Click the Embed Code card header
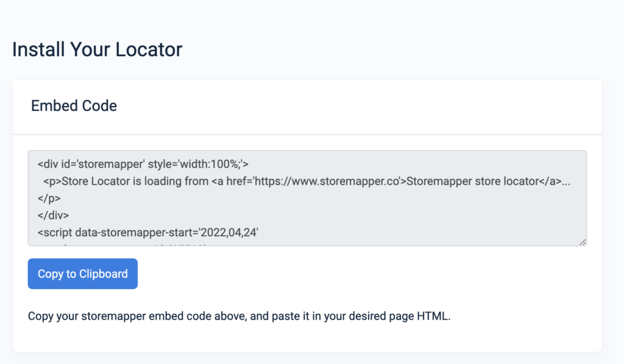Screen dimensions: 624x364 pyautogui.click(x=74, y=106)
